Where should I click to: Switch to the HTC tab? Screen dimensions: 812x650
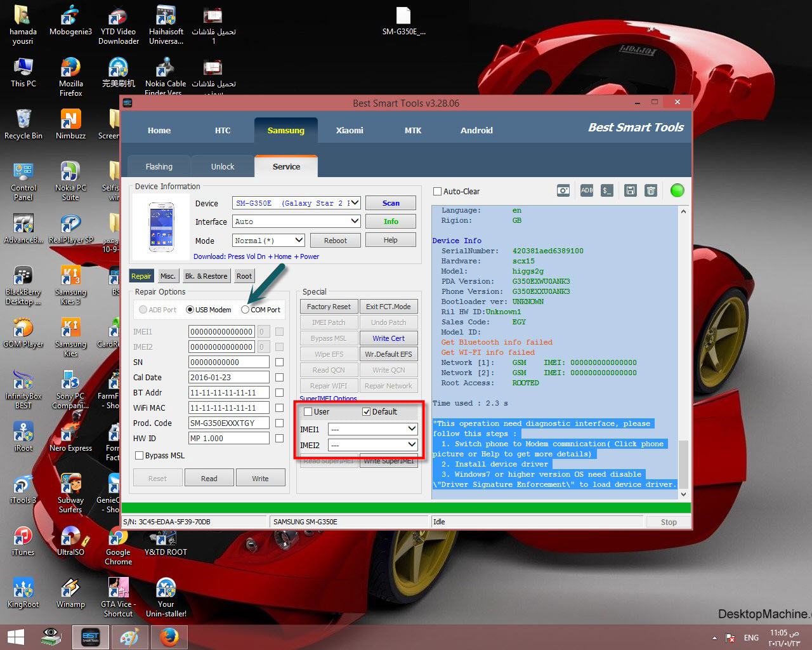coord(223,130)
